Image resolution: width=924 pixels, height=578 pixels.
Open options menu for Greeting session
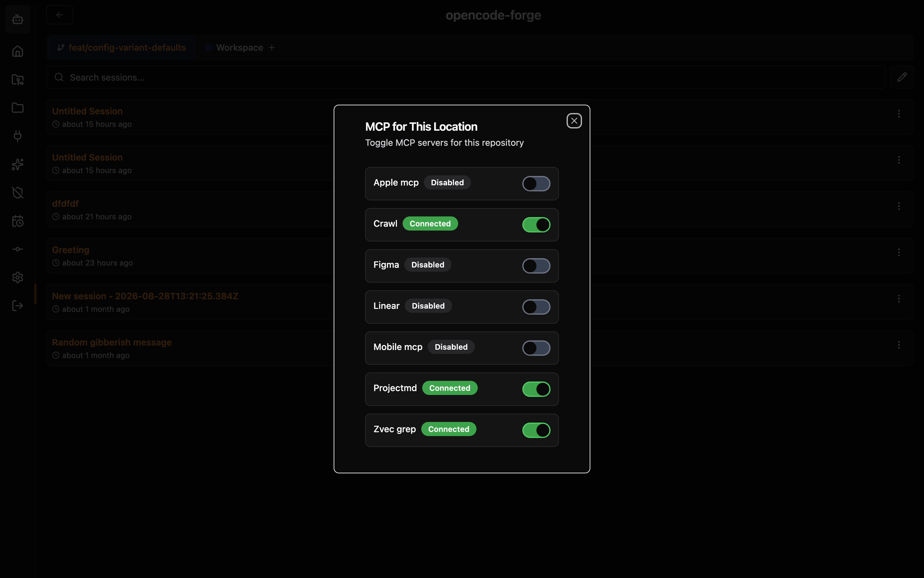[x=899, y=252]
